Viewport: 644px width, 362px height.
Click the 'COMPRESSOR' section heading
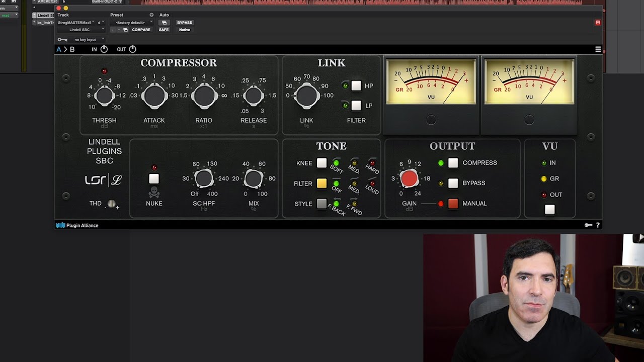(x=179, y=63)
